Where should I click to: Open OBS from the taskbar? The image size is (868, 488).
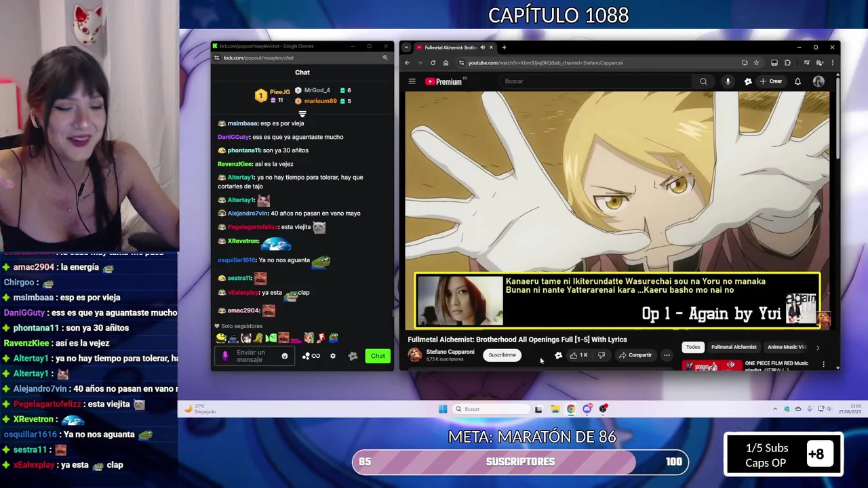click(x=603, y=409)
